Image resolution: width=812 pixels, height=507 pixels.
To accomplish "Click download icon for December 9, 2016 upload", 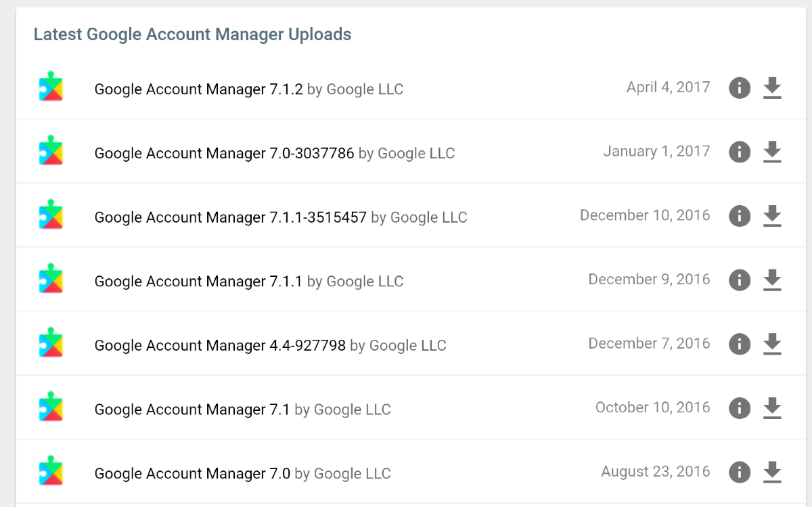I will (772, 280).
